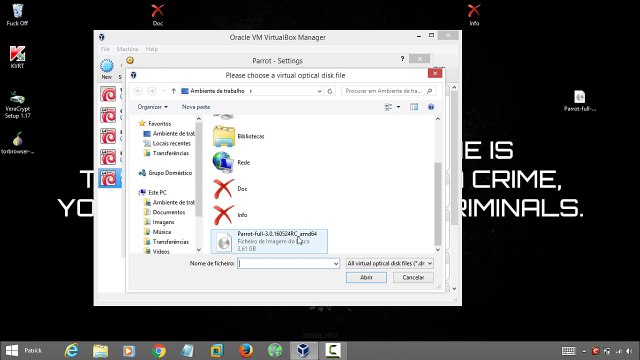Viewport: 640px width, 360px height.
Task: Select the Info item in file list
Action: (231, 215)
